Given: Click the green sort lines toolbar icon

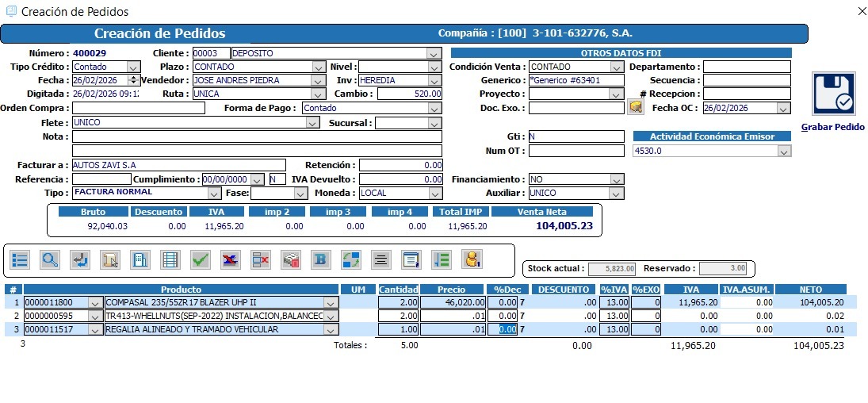Looking at the screenshot, I should point(442,259).
